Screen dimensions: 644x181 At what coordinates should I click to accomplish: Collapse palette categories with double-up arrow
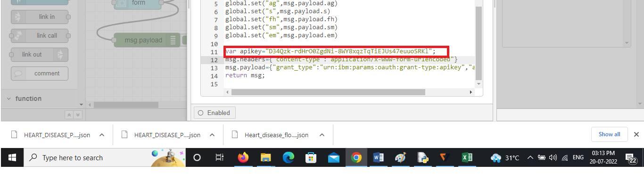69,115
